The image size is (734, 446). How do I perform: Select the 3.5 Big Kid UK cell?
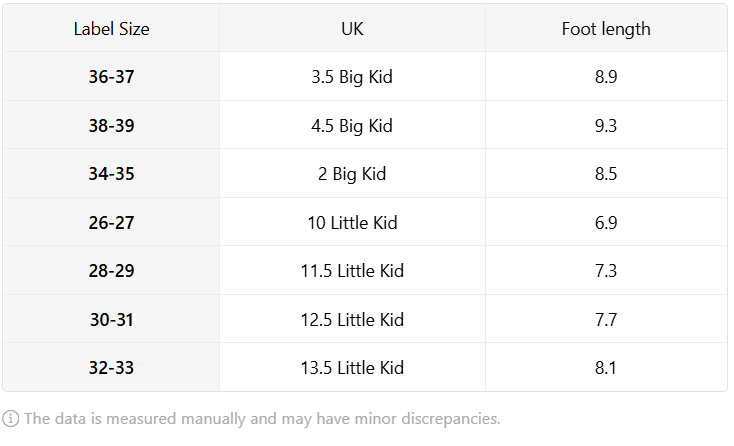tap(352, 76)
